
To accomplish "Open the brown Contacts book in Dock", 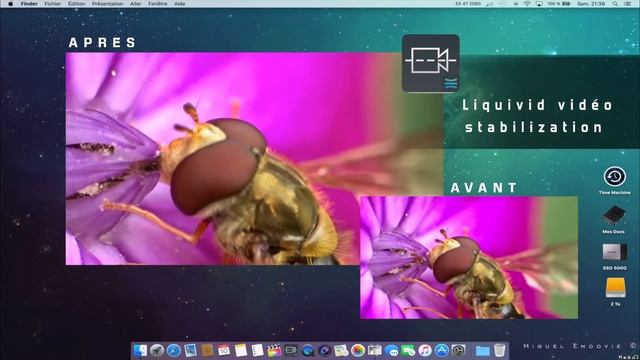I will point(207,350).
